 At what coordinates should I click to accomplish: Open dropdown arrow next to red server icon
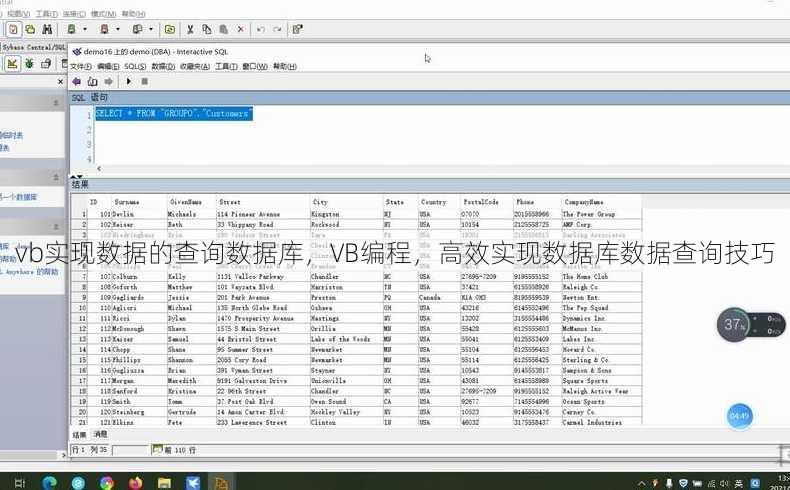[117, 29]
